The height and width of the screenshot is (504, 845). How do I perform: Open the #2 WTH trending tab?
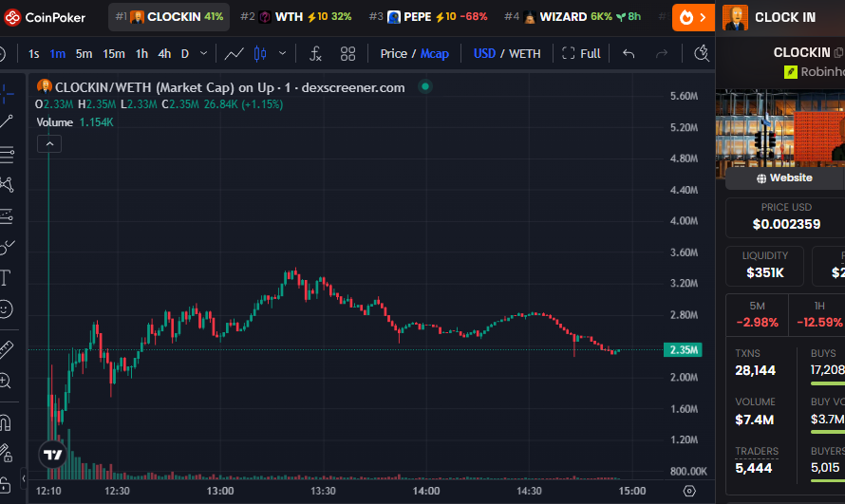click(296, 17)
